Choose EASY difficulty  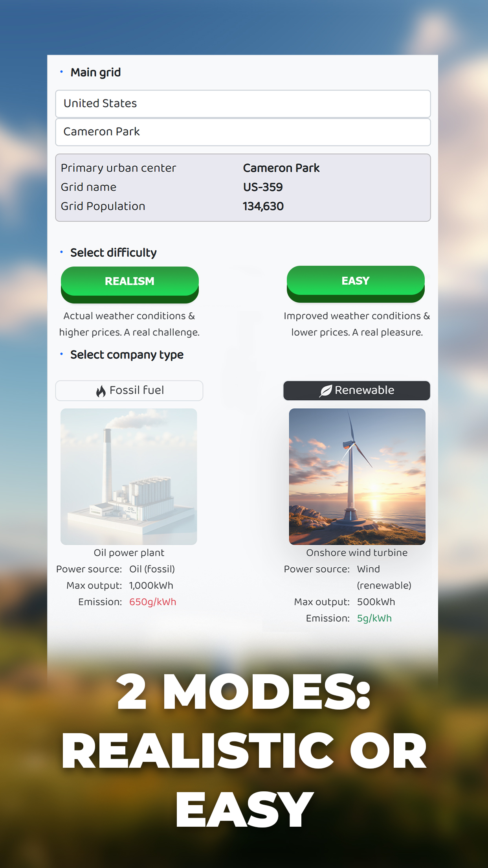[356, 283]
